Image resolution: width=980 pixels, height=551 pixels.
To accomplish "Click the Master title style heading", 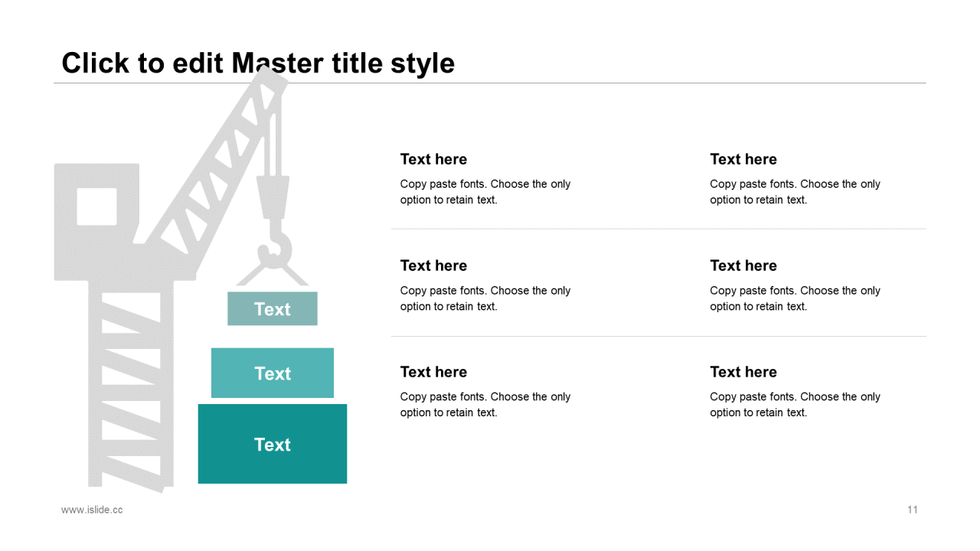I will [x=258, y=63].
